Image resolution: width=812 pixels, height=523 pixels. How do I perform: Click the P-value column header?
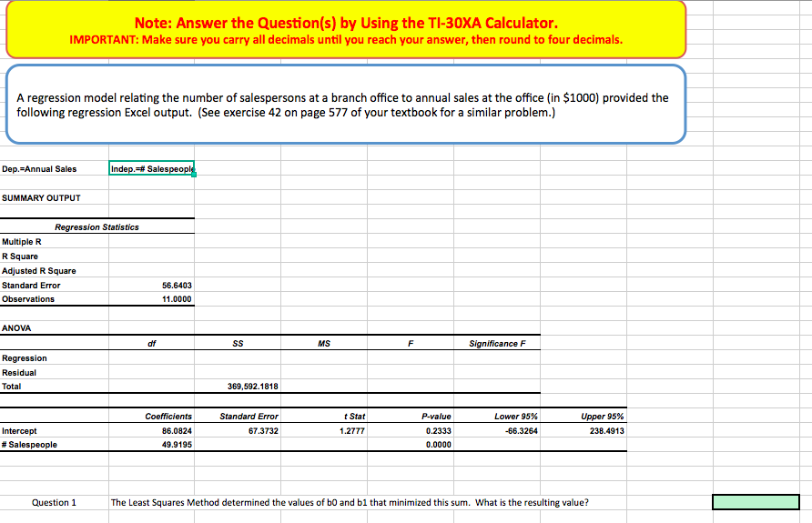point(436,416)
